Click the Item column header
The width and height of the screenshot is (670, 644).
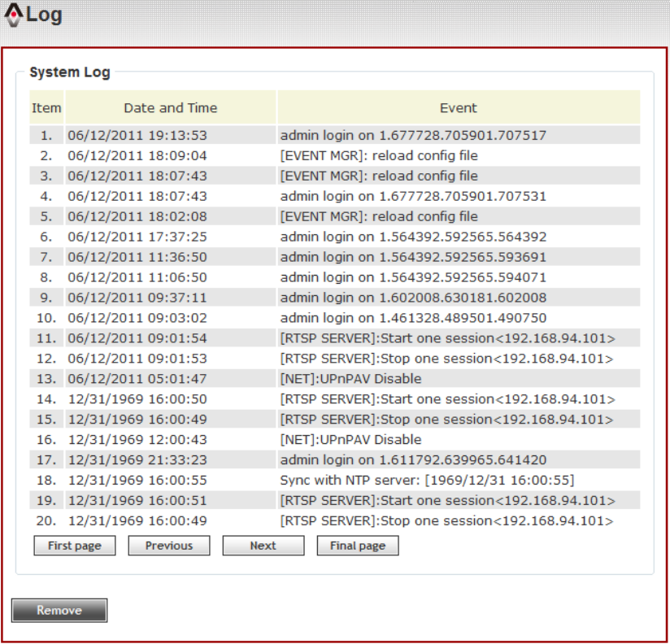46,107
